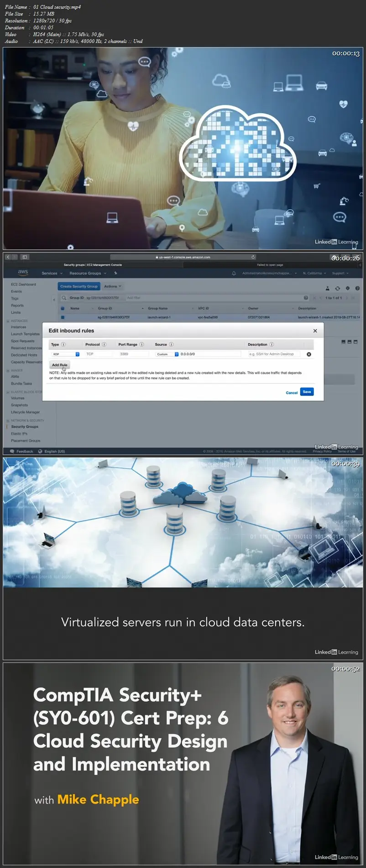Click the filter help icon at search bar end
Viewport: 366px width, 868px height.
coord(306,298)
